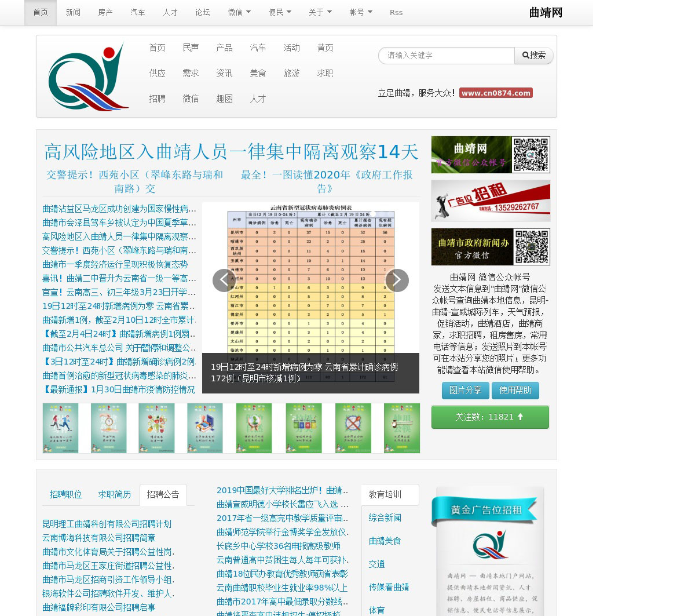Open the first running-figures poster thumbnail

tap(60, 428)
